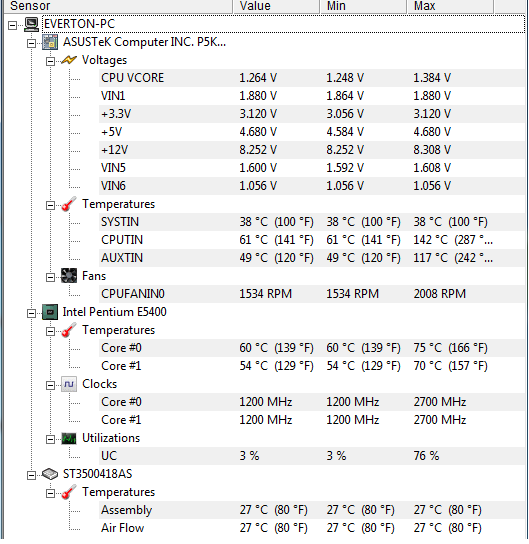Image resolution: width=529 pixels, height=544 pixels.
Task: Click the Utilizations graph icon
Action: point(69,439)
